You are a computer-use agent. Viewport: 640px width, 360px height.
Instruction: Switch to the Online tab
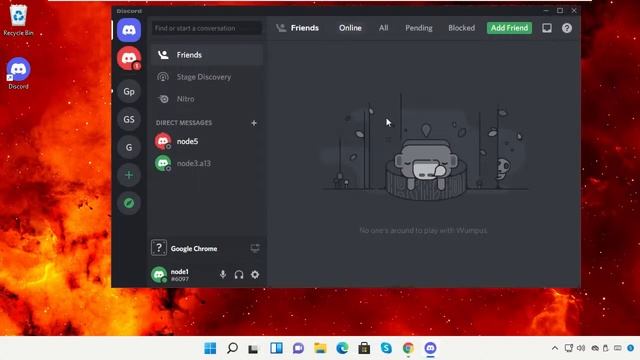pyautogui.click(x=350, y=28)
